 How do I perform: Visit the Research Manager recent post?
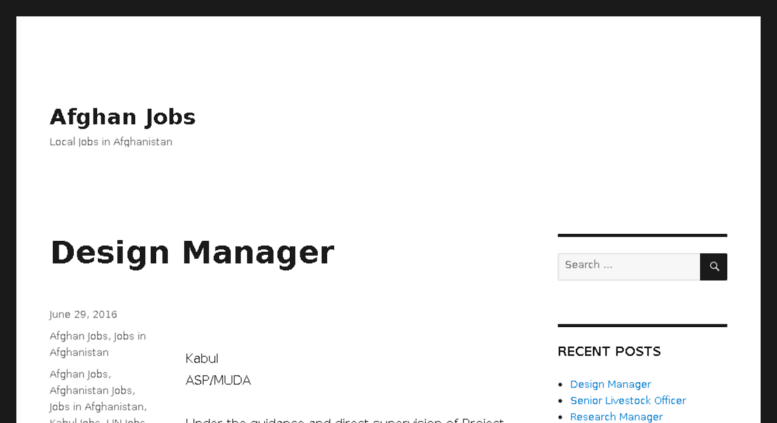pos(616,417)
